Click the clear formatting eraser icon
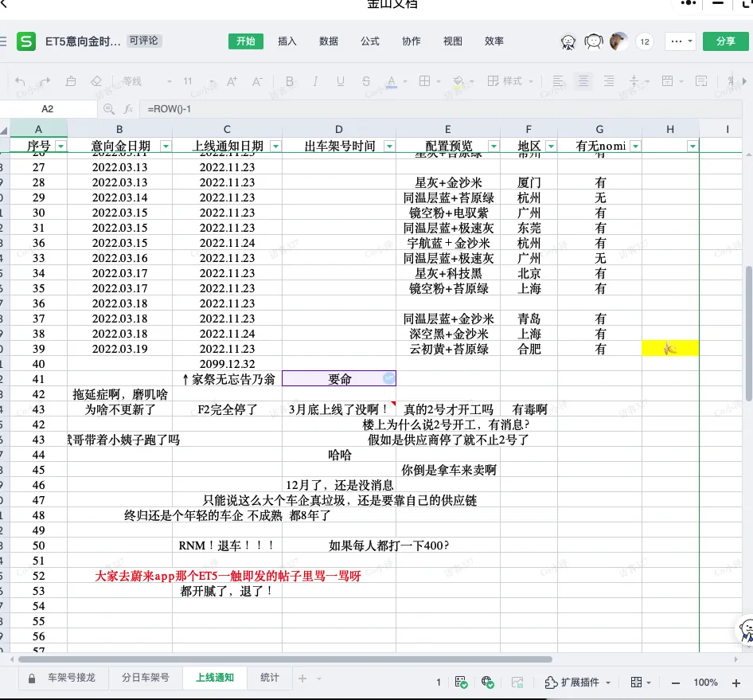The image size is (753, 700). 96,81
